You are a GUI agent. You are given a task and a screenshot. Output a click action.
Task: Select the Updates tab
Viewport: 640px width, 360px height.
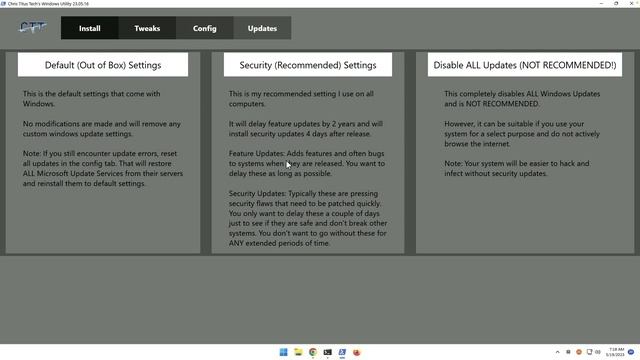click(262, 28)
